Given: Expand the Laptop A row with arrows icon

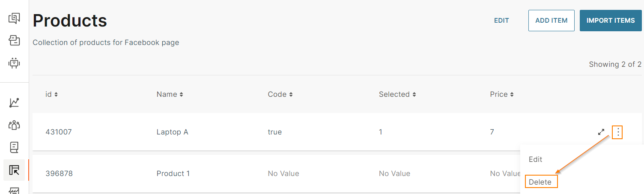Looking at the screenshot, I should (601, 132).
